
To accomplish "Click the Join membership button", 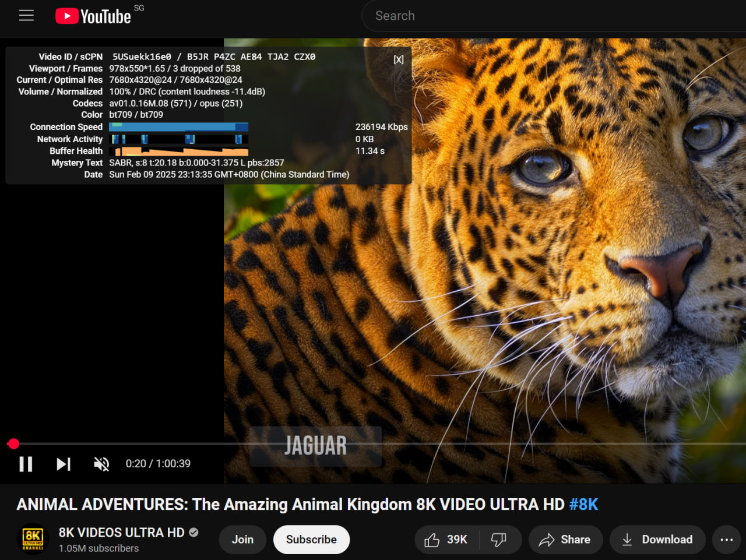I will point(242,540).
